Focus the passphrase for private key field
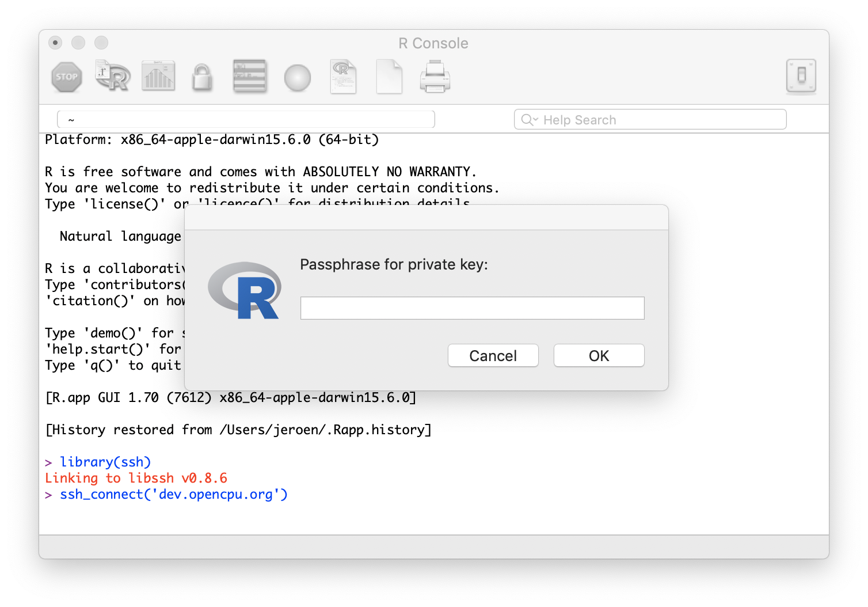Image resolution: width=868 pixels, height=607 pixels. click(472, 308)
